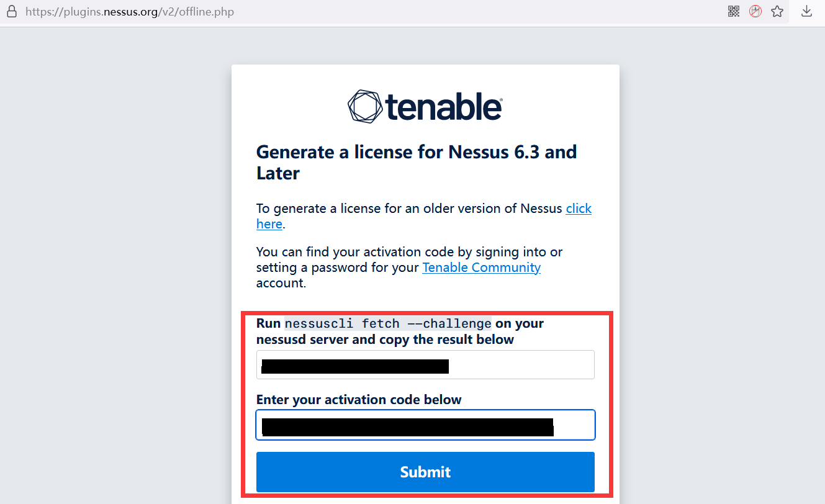Viewport: 825px width, 504px height.
Task: Focus the challenge result input field
Action: 425,365
